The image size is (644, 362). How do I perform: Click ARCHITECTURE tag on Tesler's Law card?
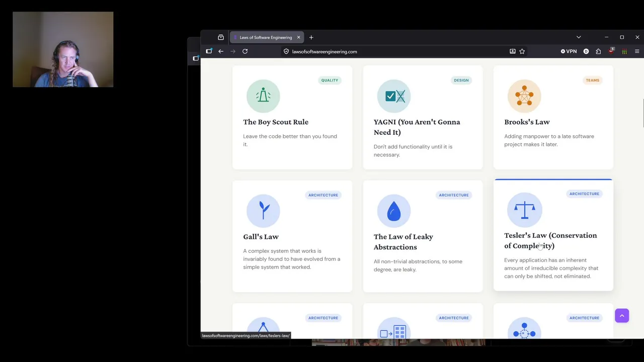(584, 194)
